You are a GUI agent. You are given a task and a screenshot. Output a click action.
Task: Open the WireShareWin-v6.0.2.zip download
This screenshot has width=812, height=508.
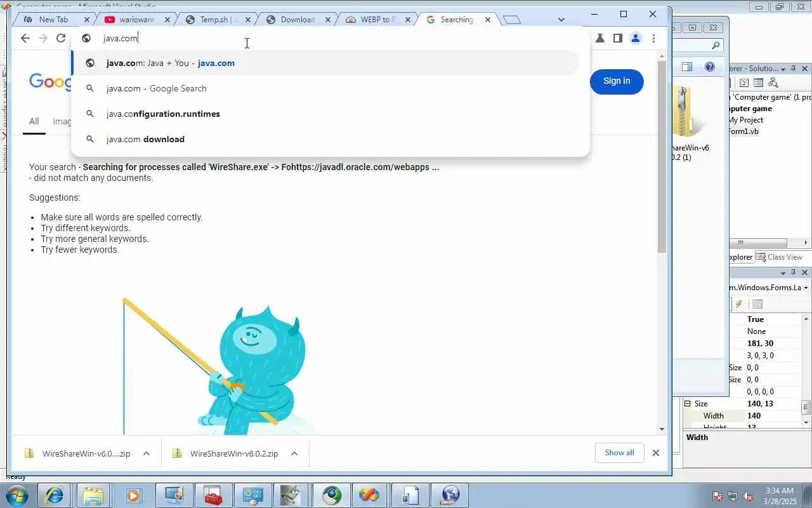pyautogui.click(x=225, y=453)
